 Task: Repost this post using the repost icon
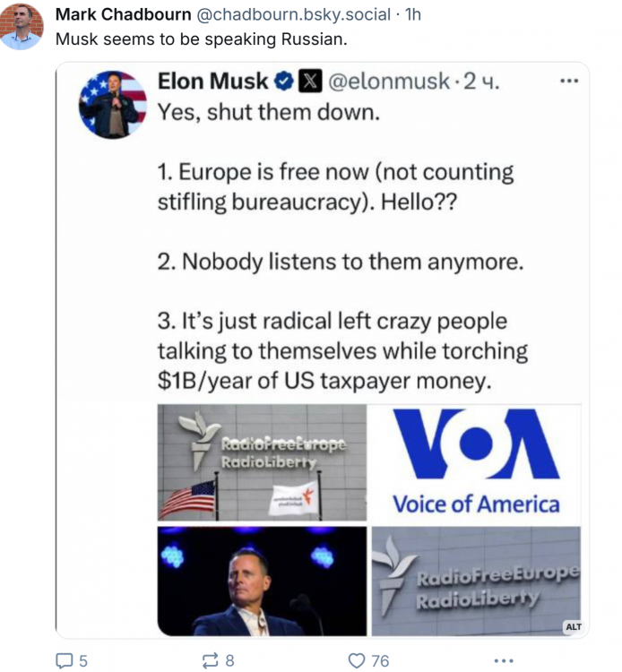coord(211,660)
